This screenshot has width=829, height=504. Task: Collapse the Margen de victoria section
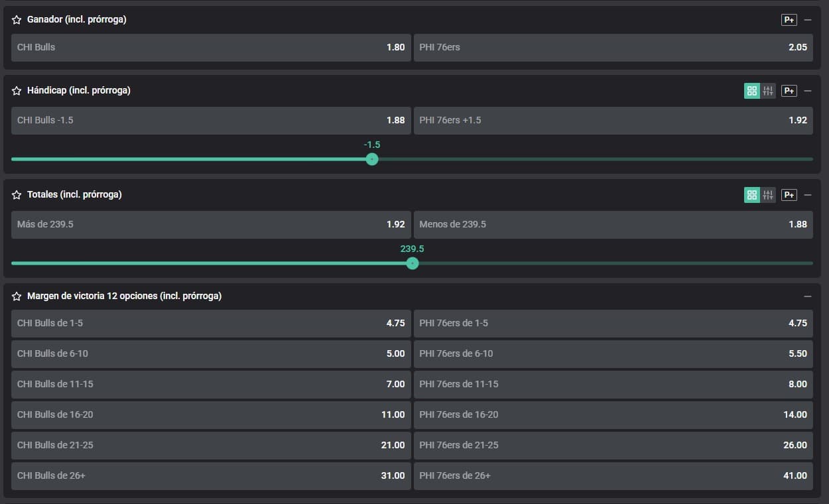807,296
